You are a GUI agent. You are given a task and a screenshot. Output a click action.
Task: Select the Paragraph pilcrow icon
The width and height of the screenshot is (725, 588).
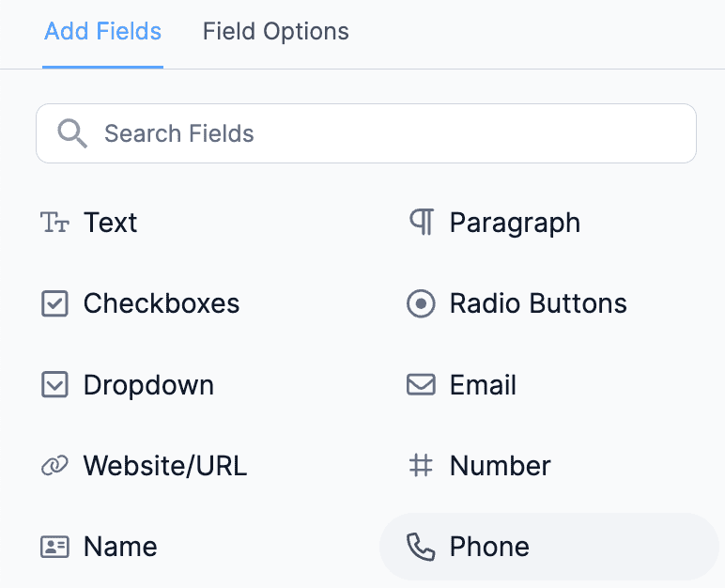point(422,222)
